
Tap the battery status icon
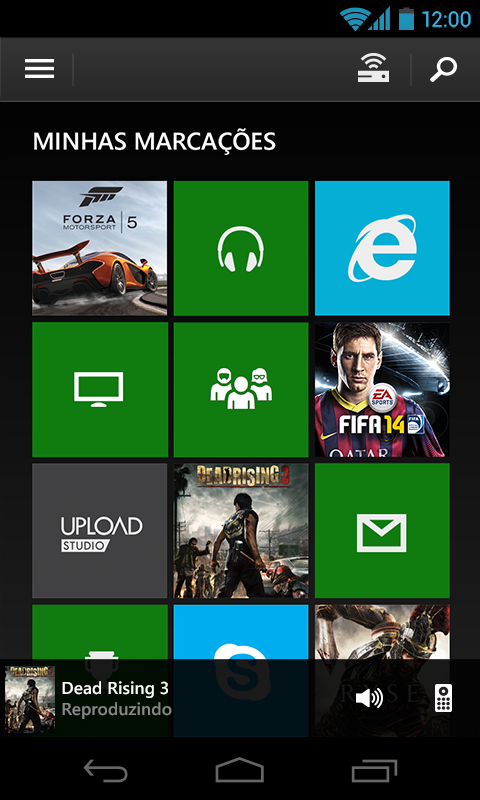pyautogui.click(x=406, y=19)
